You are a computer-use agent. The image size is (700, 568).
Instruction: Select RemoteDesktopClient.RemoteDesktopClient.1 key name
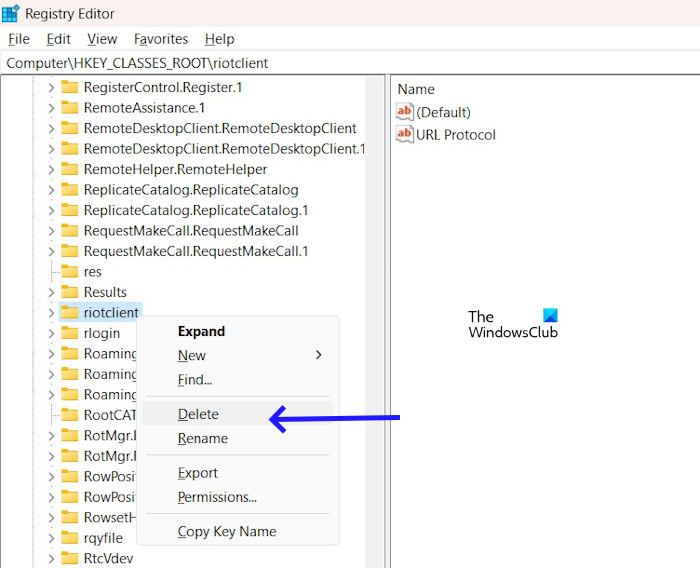pos(225,149)
